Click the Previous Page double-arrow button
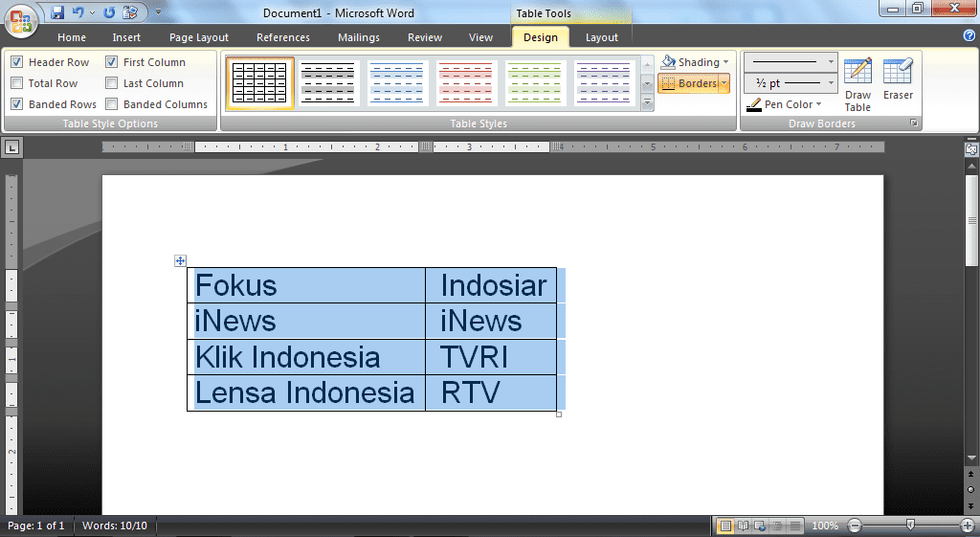980x537 pixels. point(971,475)
